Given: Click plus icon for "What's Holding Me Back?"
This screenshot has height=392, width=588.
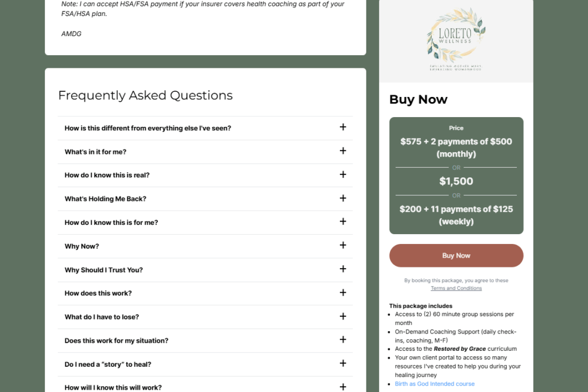Looking at the screenshot, I should [343, 198].
